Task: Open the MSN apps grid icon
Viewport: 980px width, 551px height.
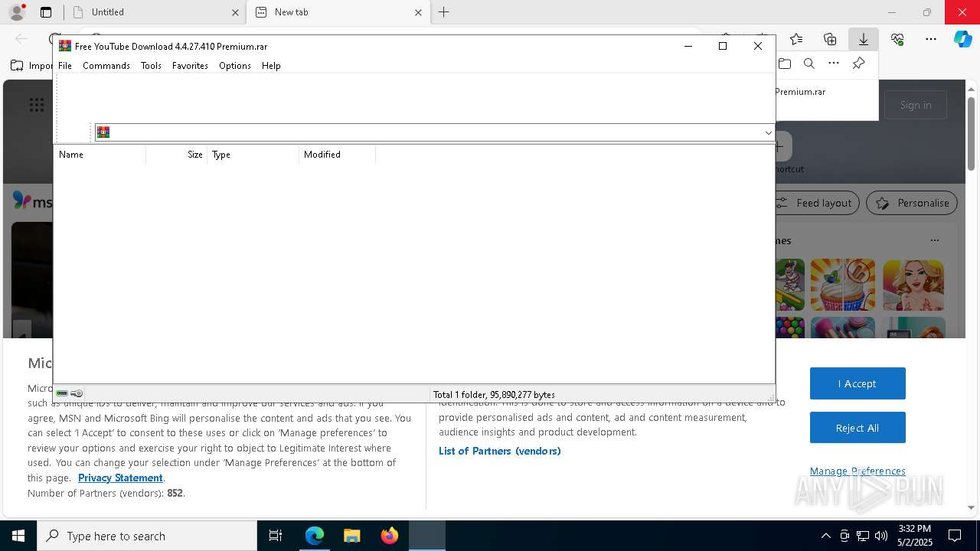Action: coord(36,105)
